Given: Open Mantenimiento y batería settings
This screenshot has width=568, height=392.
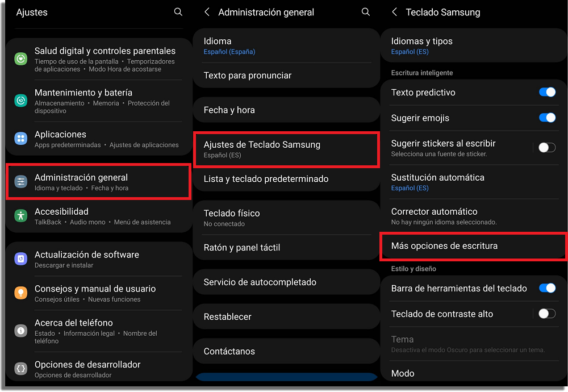Looking at the screenshot, I should [x=98, y=101].
